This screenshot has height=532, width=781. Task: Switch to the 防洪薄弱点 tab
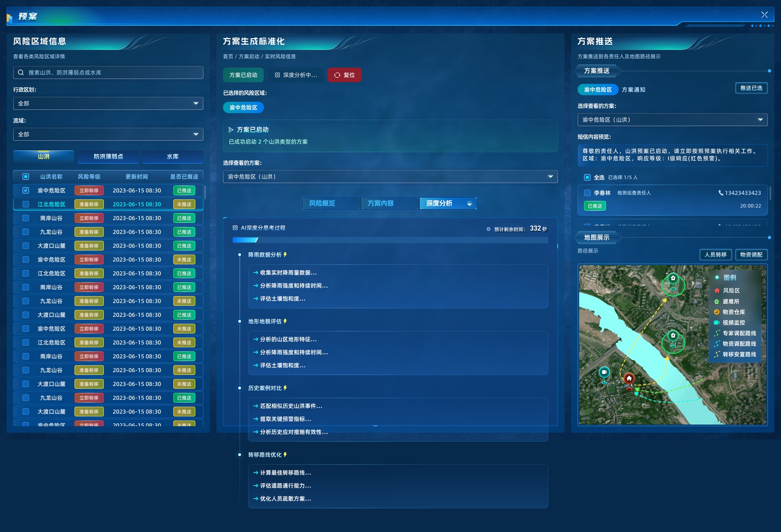click(108, 157)
